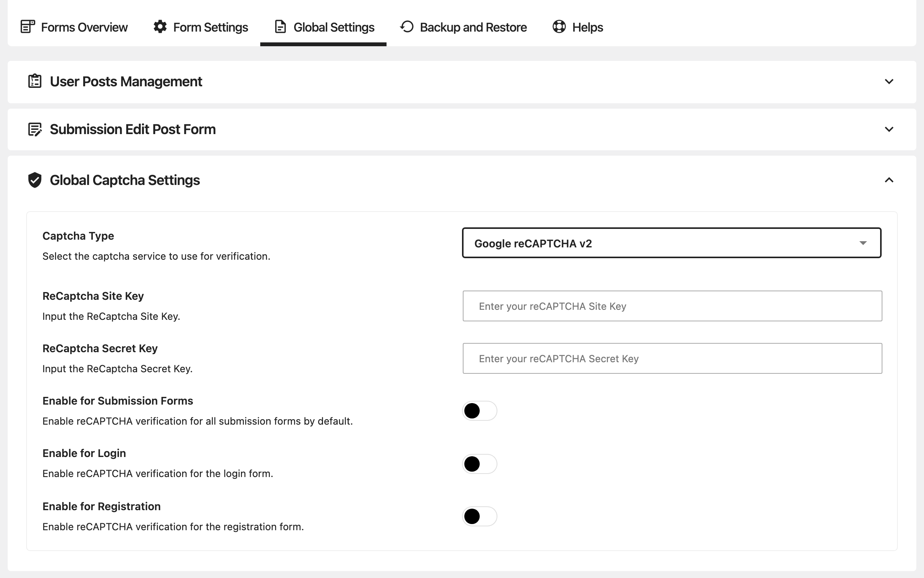Click the Submission Edit Post Form heading
This screenshot has height=578, width=924.
[x=133, y=129]
